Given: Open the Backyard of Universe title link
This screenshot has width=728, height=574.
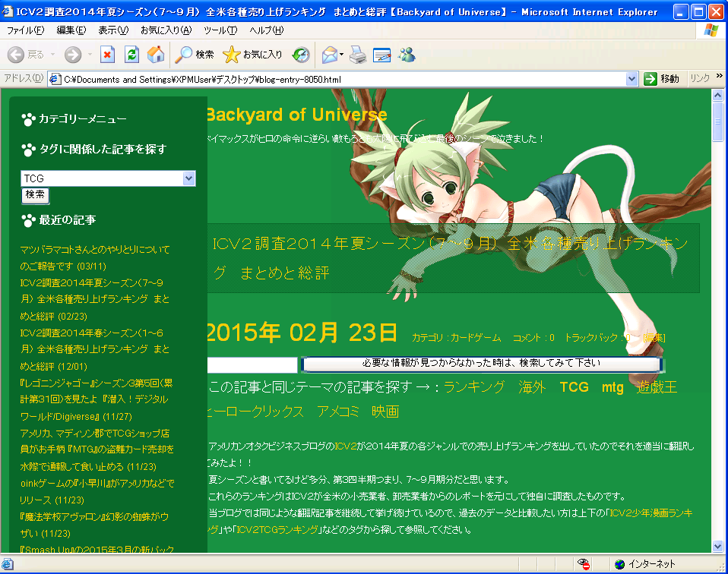Looking at the screenshot, I should click(297, 115).
